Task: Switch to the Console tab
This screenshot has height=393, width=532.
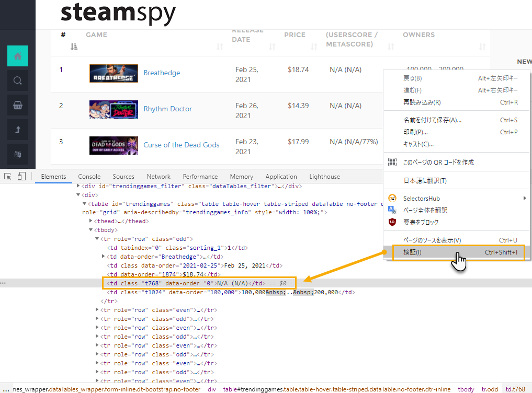Action: pos(89,177)
